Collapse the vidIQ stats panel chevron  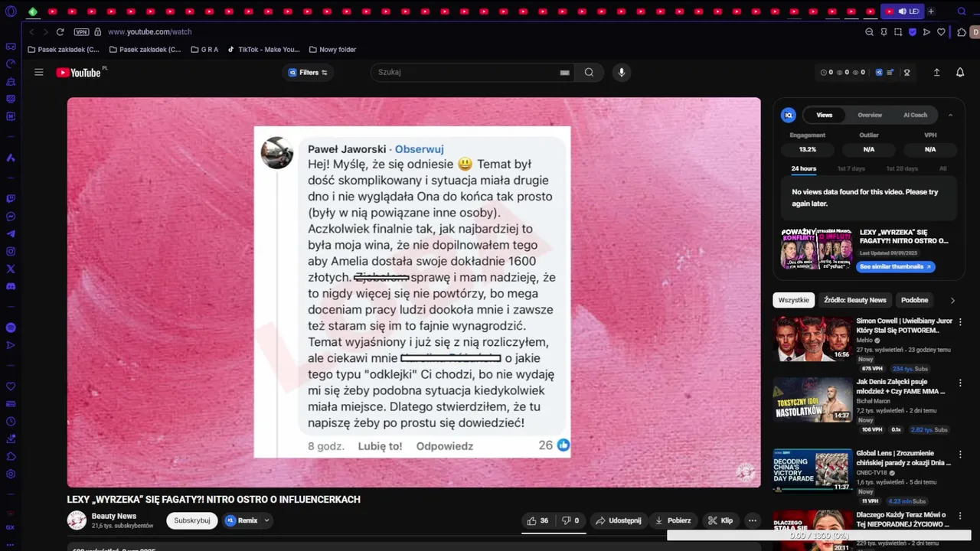[950, 115]
